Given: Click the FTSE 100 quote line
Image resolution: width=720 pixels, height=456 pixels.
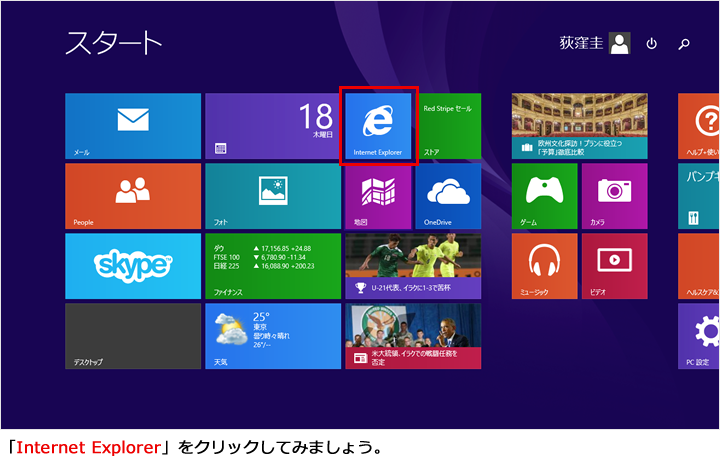Looking at the screenshot, I should click(x=259, y=257).
